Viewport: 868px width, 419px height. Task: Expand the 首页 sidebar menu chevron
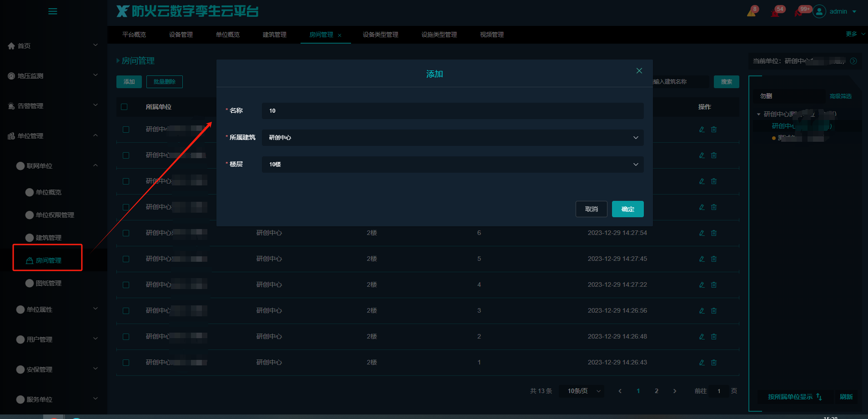tap(95, 45)
